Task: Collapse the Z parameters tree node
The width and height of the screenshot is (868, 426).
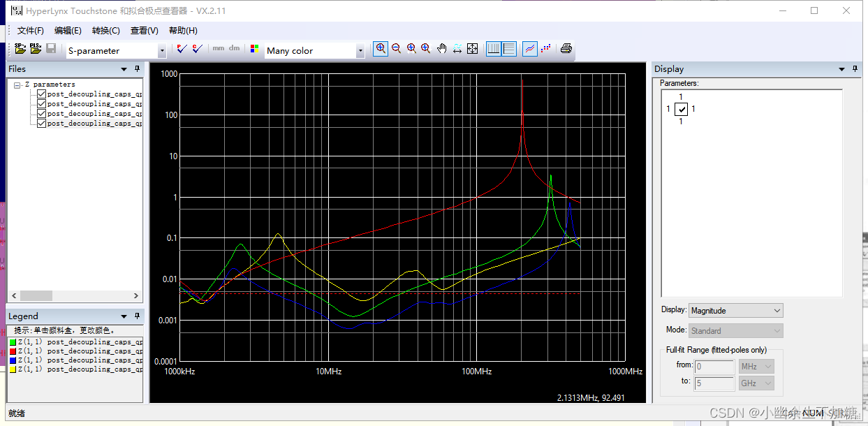Action: click(17, 85)
